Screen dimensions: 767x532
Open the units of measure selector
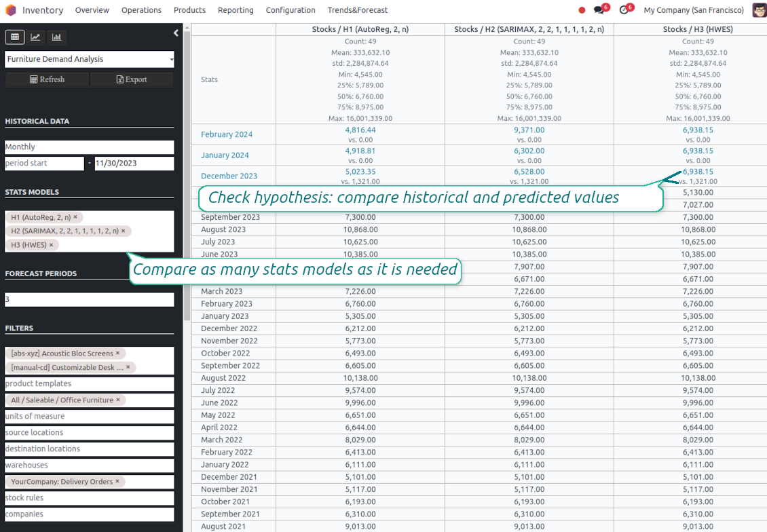point(90,416)
